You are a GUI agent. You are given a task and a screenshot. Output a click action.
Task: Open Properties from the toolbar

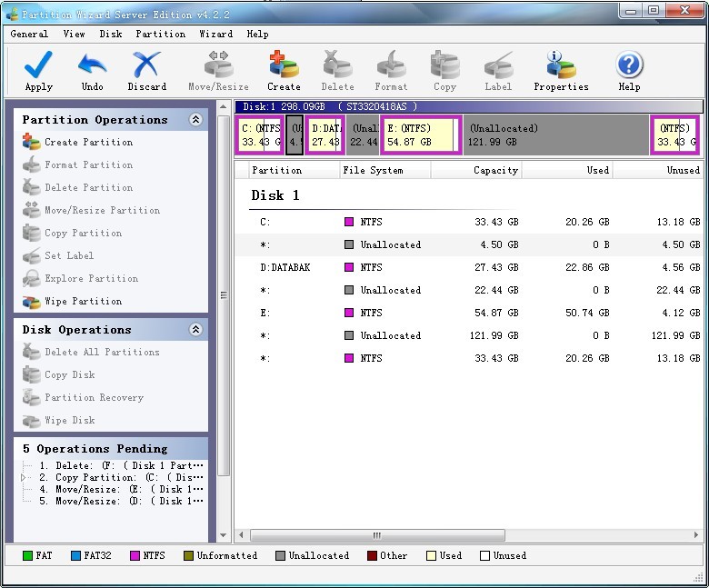(561, 65)
